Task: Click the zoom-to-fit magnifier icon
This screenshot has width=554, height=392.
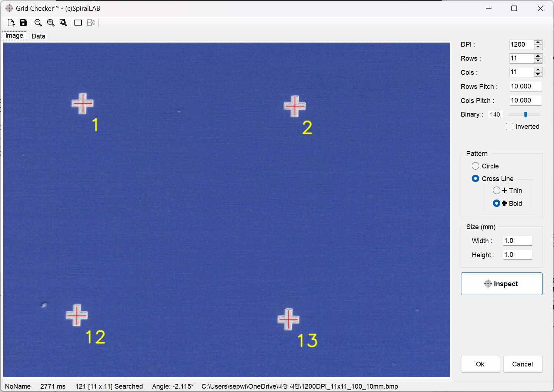Action: coord(63,23)
